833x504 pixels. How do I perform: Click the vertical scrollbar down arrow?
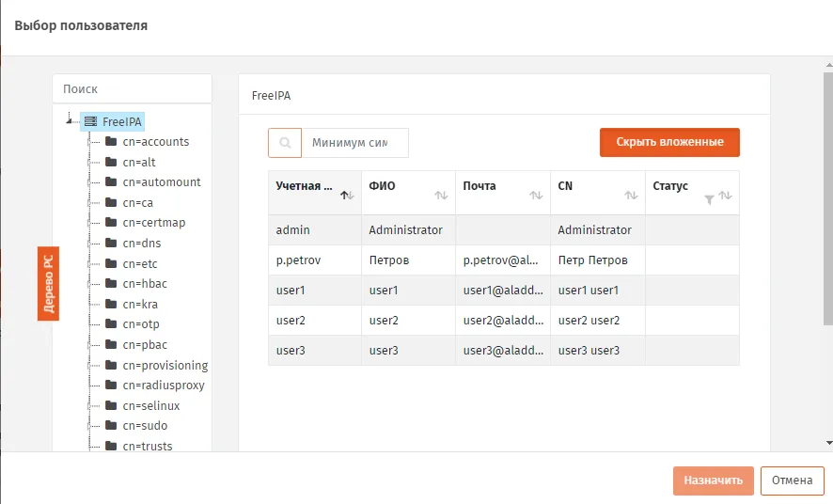point(828,442)
